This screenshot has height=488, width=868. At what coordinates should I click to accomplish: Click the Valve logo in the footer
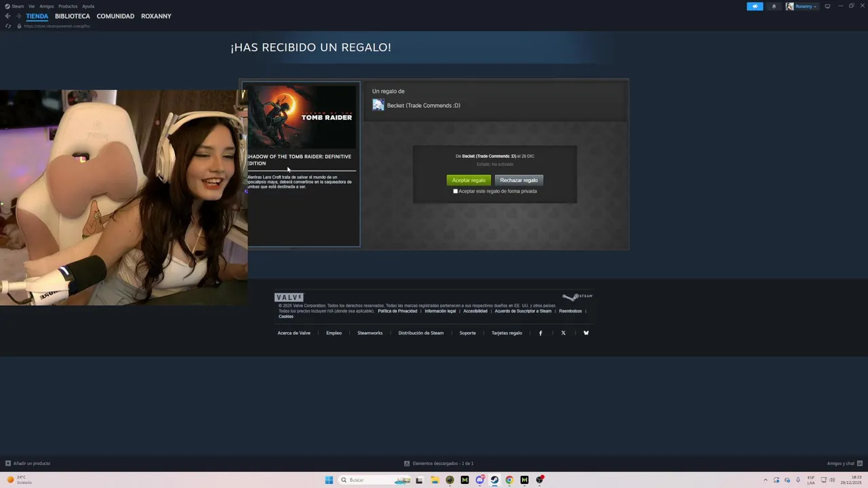click(x=289, y=298)
